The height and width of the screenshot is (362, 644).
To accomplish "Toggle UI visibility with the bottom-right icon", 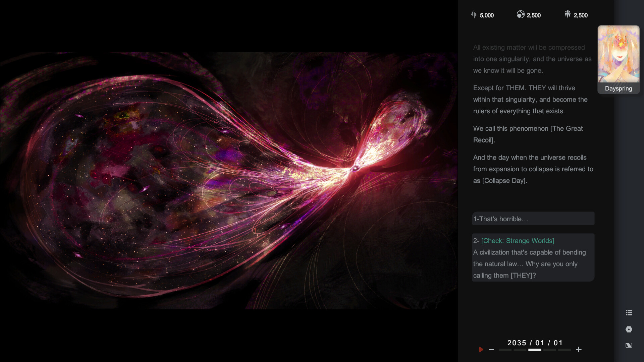I will 629,345.
